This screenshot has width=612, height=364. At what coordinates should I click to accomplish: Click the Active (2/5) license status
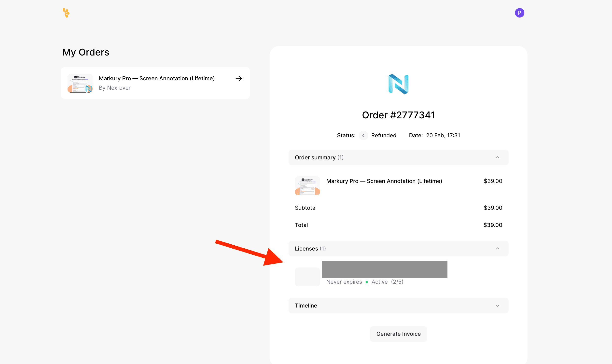(387, 282)
